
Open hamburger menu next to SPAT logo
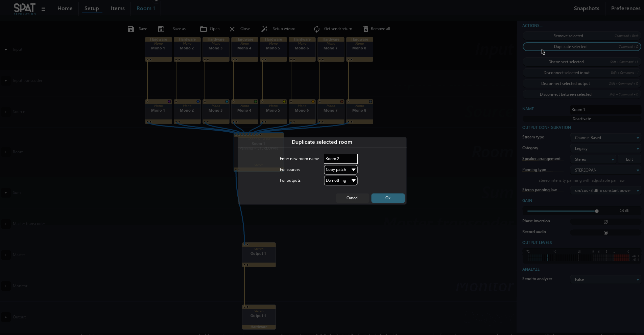(x=43, y=9)
